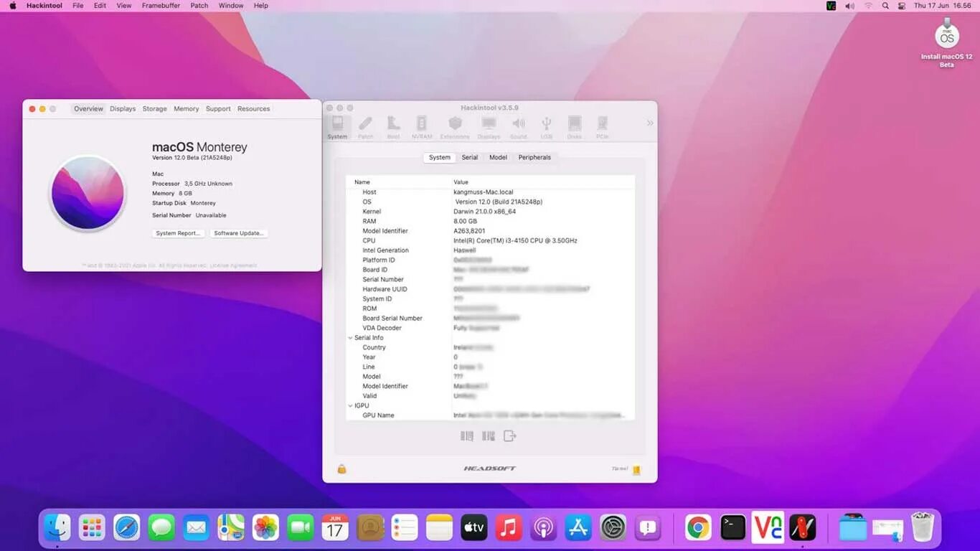Open VNC Viewer from the Dock
The image size is (980, 551).
768,527
